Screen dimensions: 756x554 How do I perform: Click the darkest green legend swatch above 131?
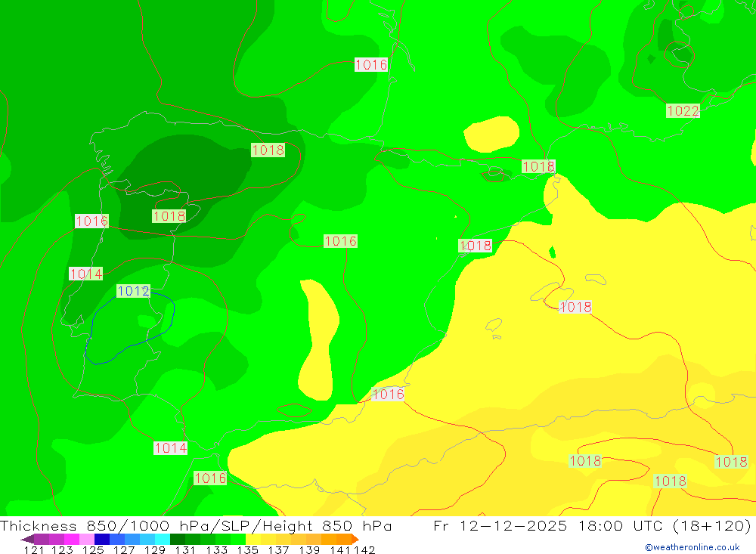(x=178, y=539)
